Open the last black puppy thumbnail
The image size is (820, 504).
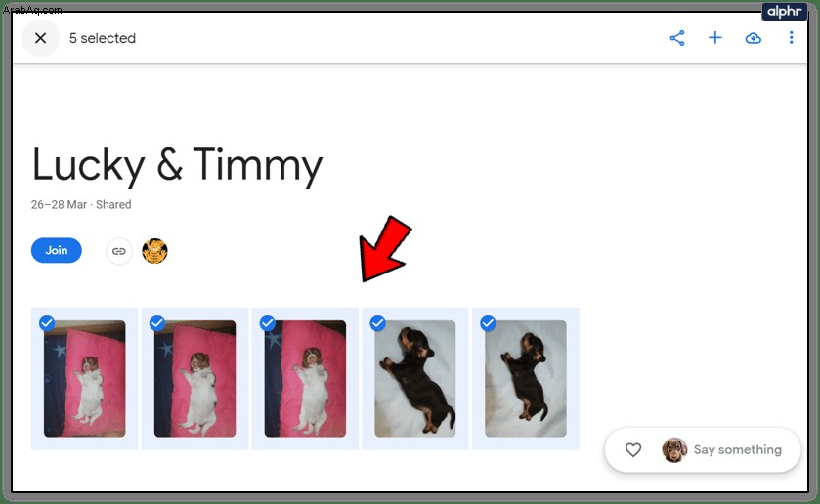tap(526, 379)
